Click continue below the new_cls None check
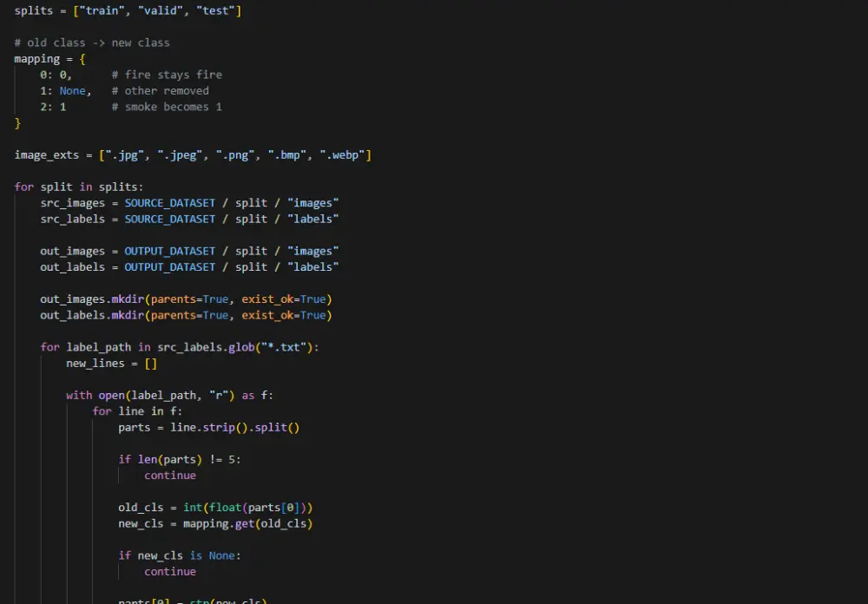Viewport: 868px width, 604px height. tap(170, 572)
